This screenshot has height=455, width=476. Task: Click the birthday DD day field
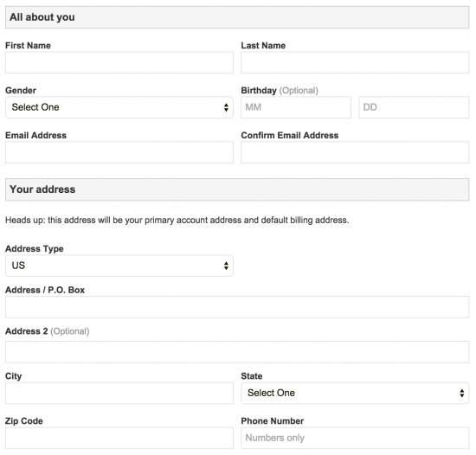pyautogui.click(x=414, y=107)
